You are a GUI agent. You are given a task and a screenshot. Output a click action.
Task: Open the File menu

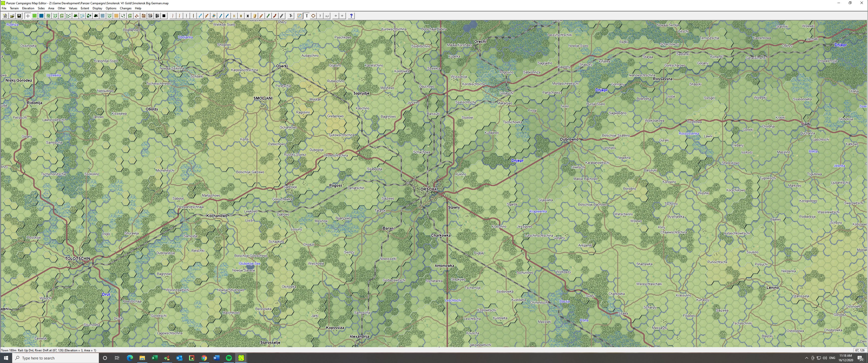coord(4,8)
